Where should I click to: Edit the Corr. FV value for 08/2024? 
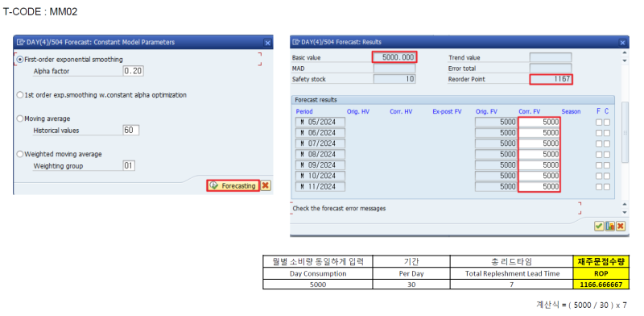click(539, 154)
